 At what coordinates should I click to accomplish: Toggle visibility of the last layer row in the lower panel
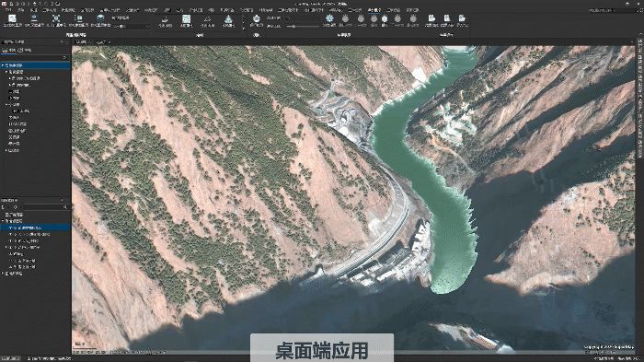pos(10,266)
